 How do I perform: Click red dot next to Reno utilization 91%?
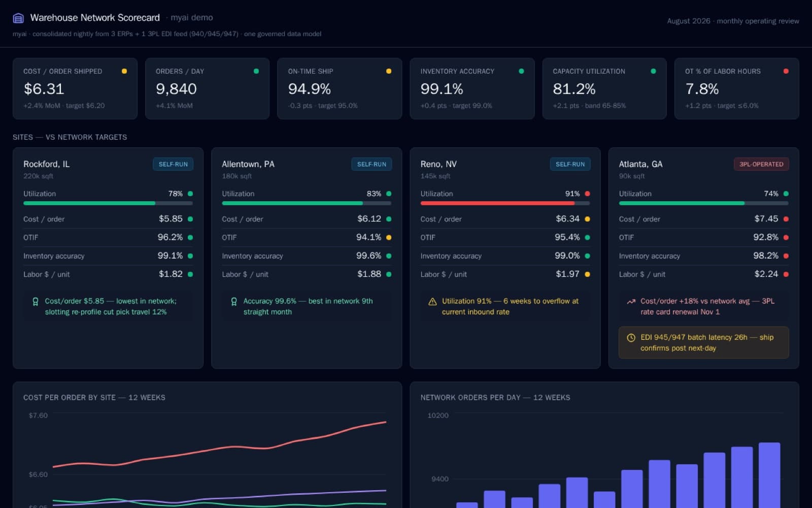(587, 194)
